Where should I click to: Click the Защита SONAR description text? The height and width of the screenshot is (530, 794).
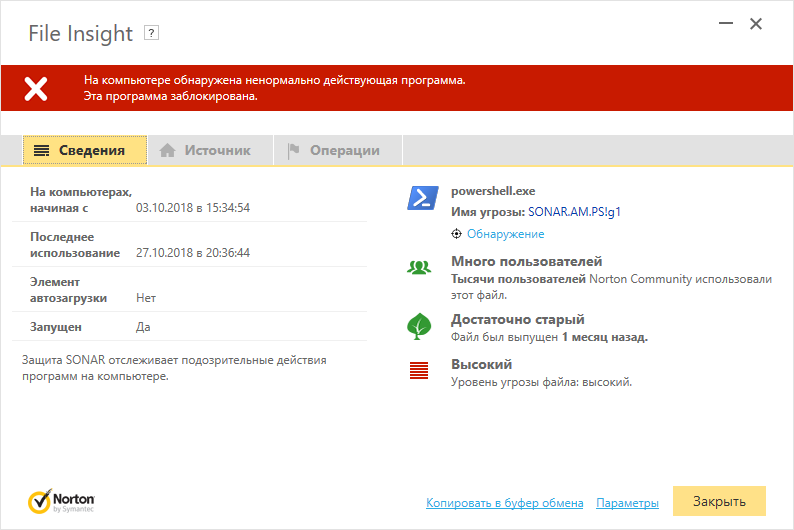point(174,368)
